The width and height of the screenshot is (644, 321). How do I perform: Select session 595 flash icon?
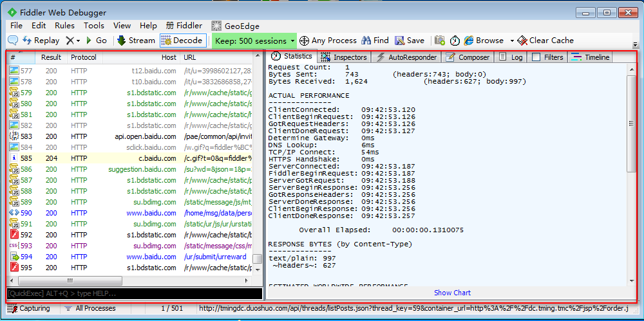click(14, 268)
